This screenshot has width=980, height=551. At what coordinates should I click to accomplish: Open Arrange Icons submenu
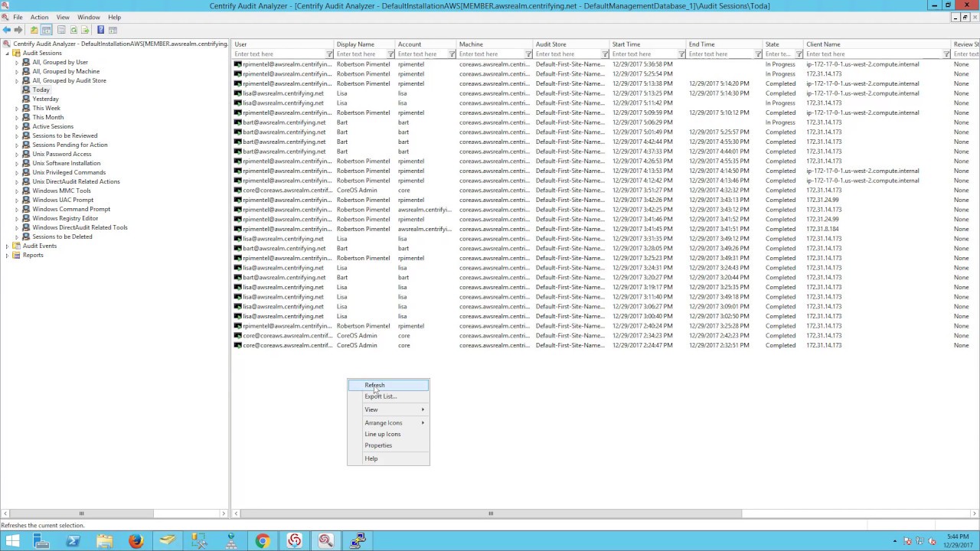[x=388, y=422]
